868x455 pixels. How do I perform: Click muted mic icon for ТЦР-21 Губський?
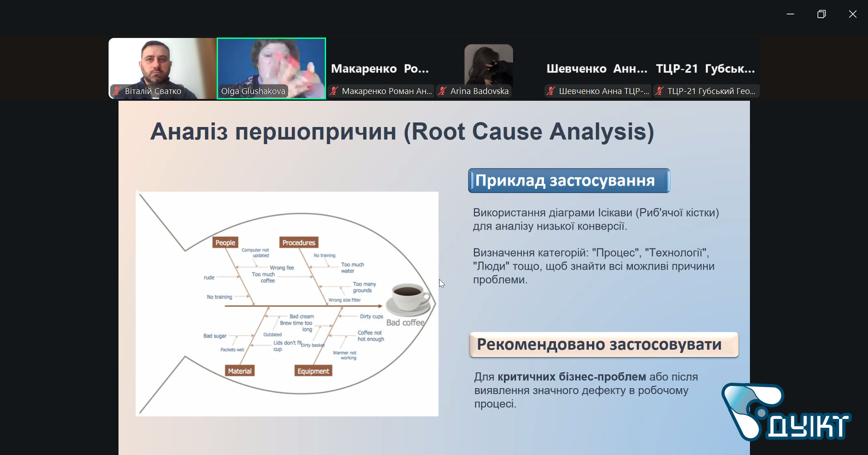pos(659,91)
